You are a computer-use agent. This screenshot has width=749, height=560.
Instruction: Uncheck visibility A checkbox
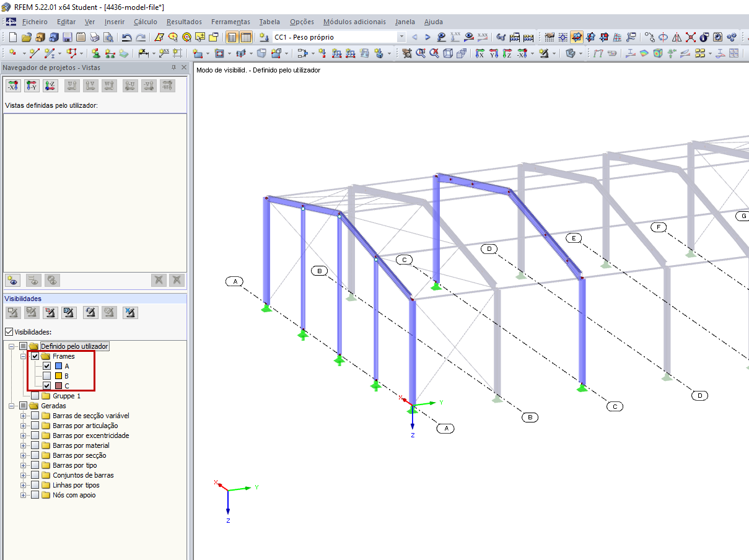46,366
